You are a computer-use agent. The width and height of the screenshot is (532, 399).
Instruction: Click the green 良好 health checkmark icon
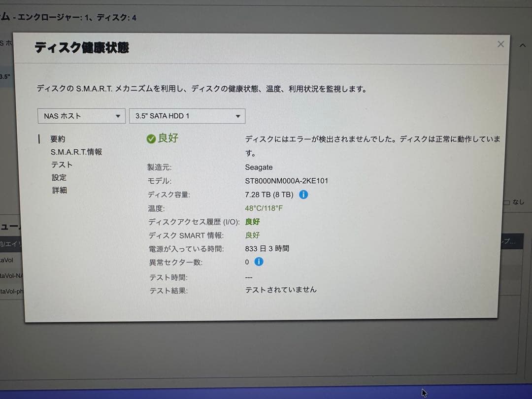[151, 138]
